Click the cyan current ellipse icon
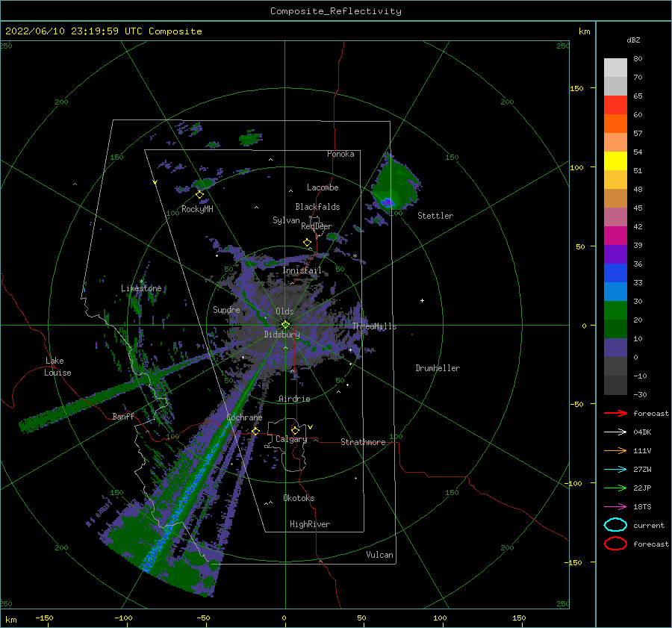The image size is (672, 628). [615, 525]
